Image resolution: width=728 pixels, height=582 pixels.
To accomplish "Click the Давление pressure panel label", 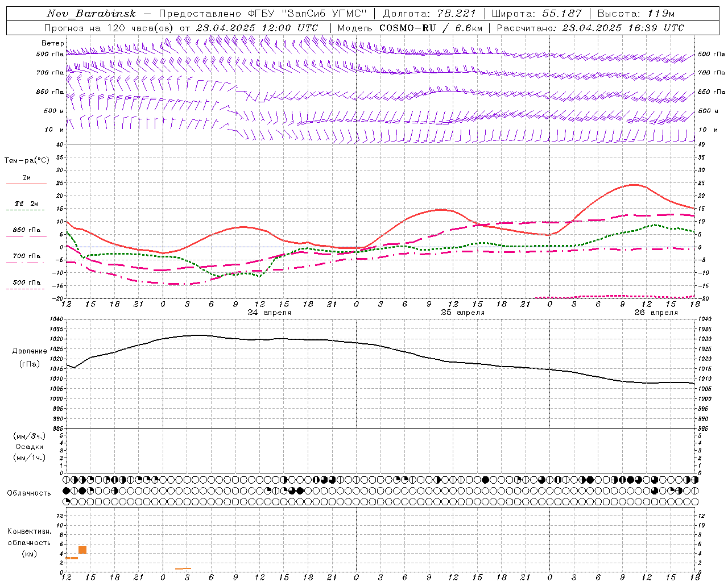I will (x=30, y=351).
